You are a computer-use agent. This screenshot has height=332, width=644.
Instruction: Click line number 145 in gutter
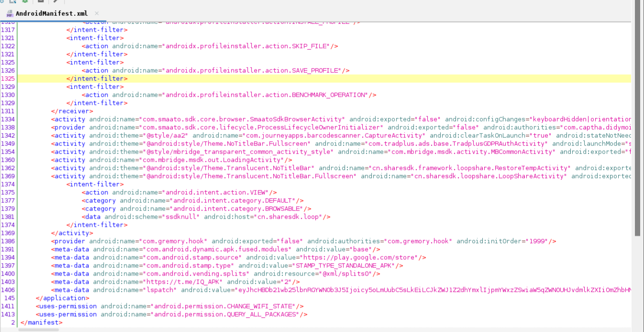point(10,298)
